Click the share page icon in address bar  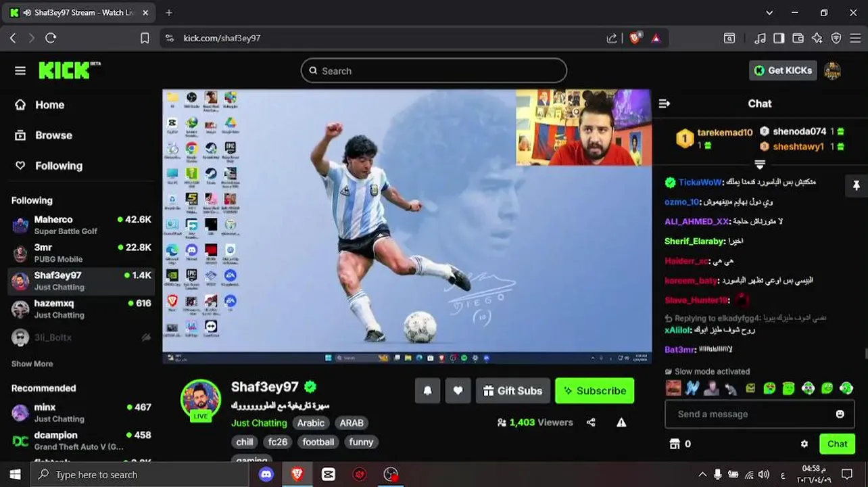coord(612,39)
